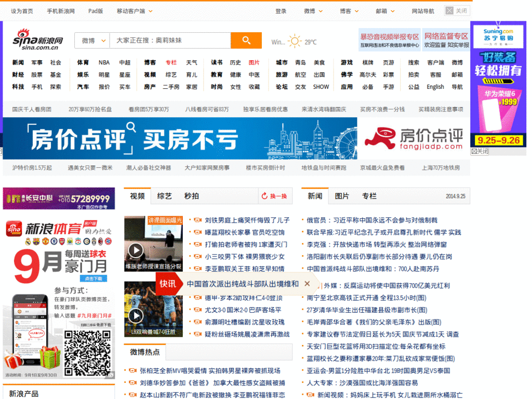Screen dimensions: 532x399
Task: Click video icon beside 张柏芝全新MV headline
Action: point(132,370)
